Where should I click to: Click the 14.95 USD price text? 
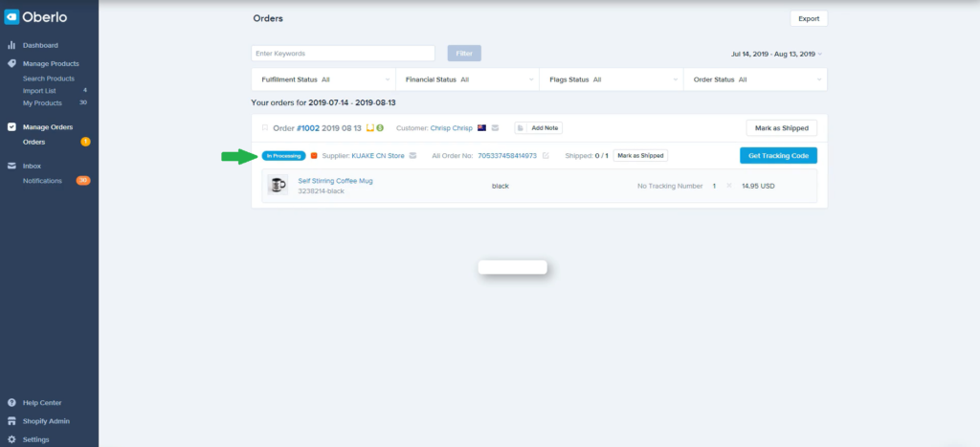pos(758,186)
